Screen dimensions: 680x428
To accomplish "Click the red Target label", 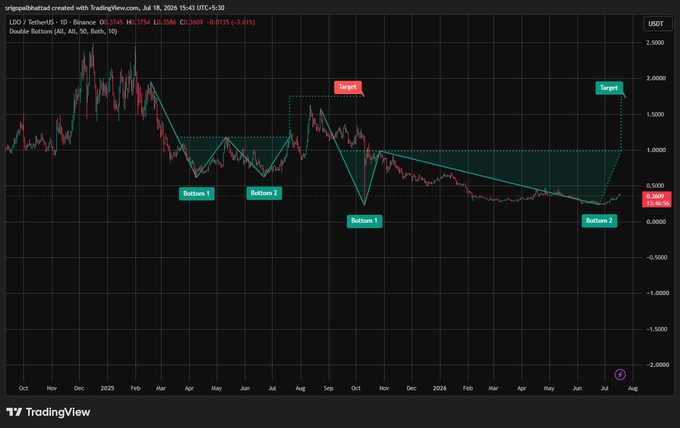I will [x=347, y=87].
